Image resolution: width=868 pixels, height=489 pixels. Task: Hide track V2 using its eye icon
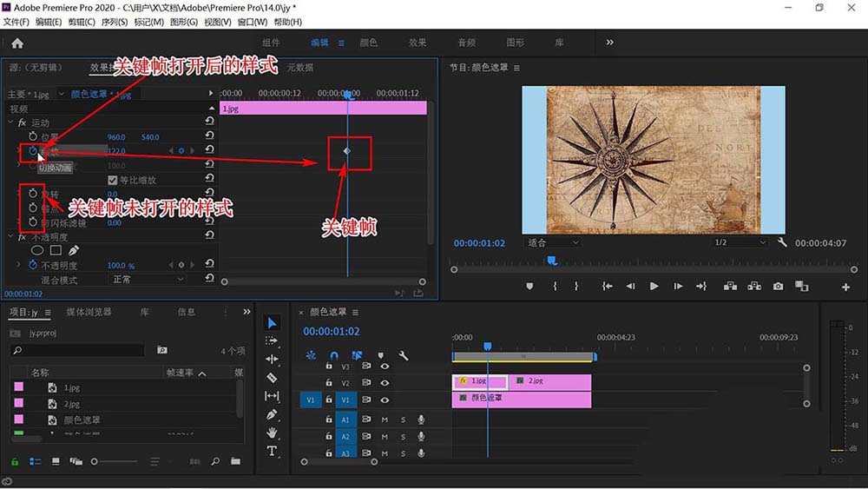(385, 383)
